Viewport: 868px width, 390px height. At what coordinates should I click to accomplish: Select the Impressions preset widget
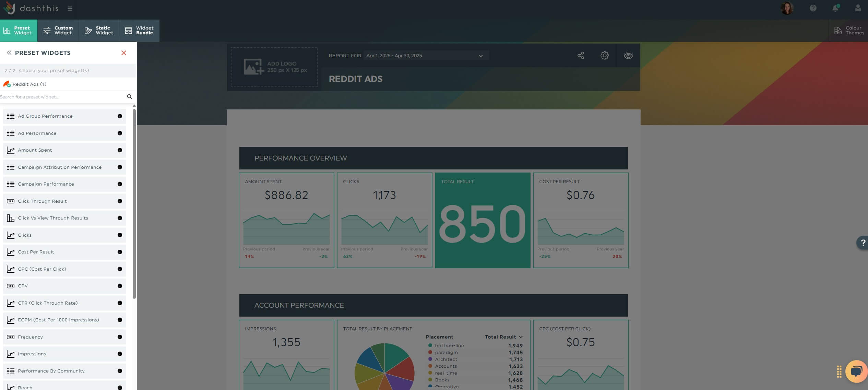(x=64, y=354)
